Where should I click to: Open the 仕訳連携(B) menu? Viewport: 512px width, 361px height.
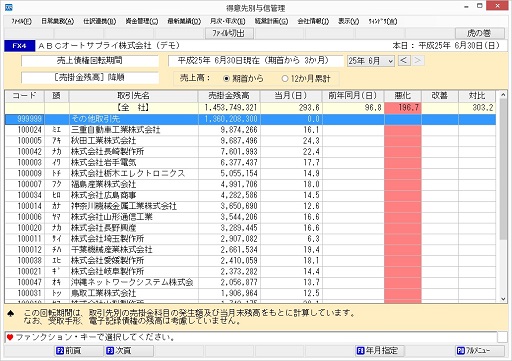coord(99,21)
